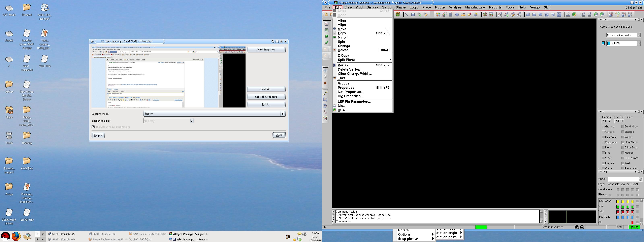The image size is (644, 242).
Task: Click the Flip design toolbar icon
Action: tap(398, 15)
